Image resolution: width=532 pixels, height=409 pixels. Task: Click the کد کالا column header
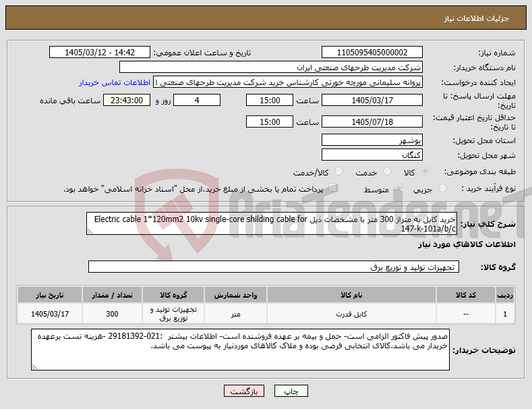[x=465, y=295]
